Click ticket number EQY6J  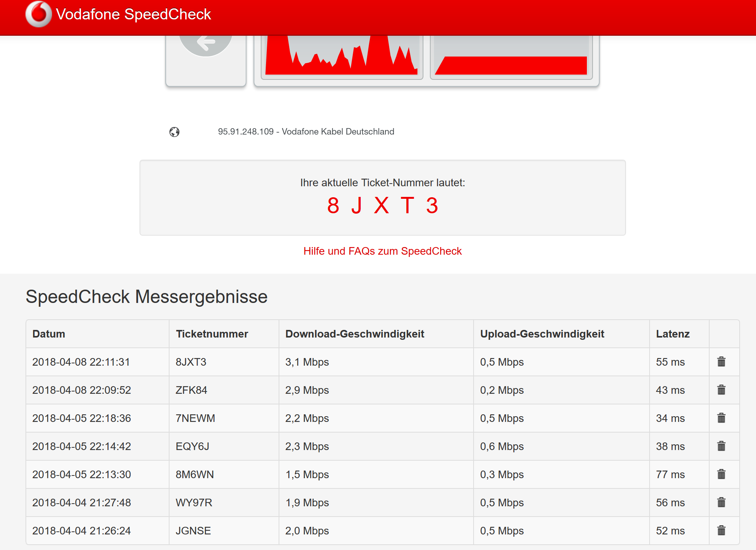192,446
